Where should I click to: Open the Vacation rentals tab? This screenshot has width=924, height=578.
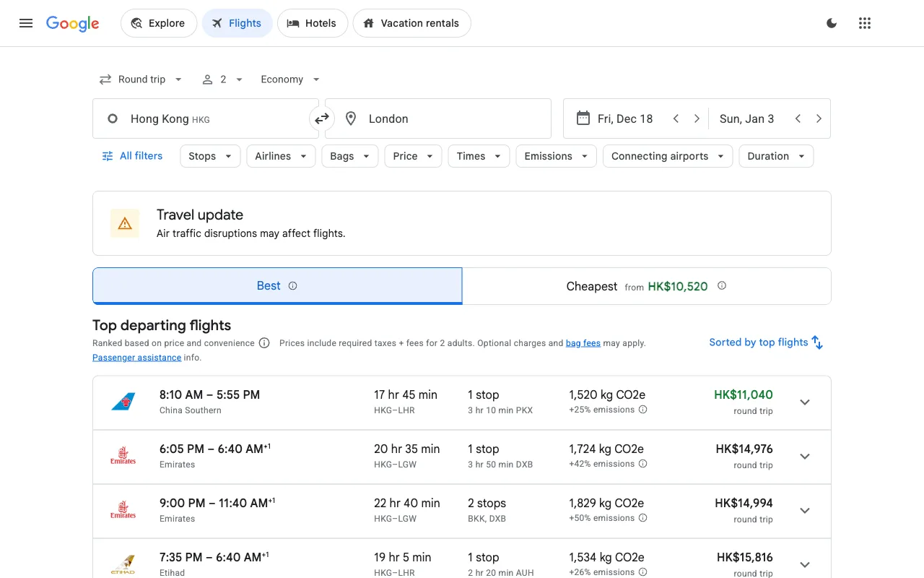tap(411, 23)
